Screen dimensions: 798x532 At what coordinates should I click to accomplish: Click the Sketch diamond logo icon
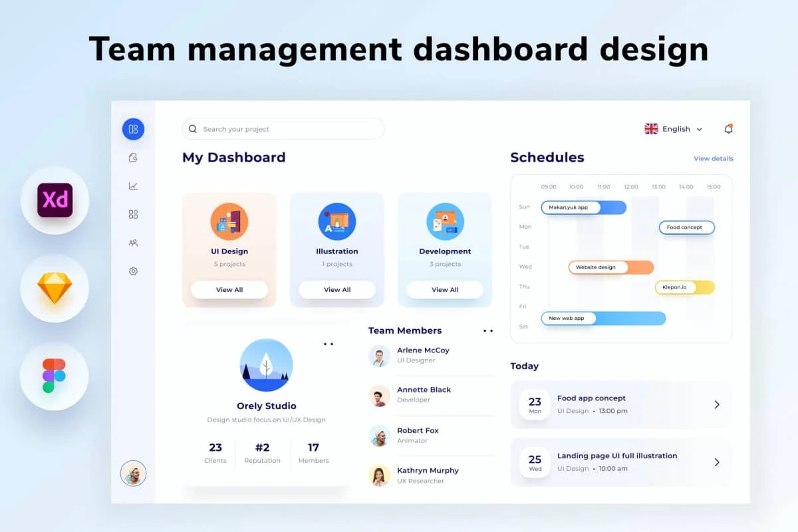point(55,289)
